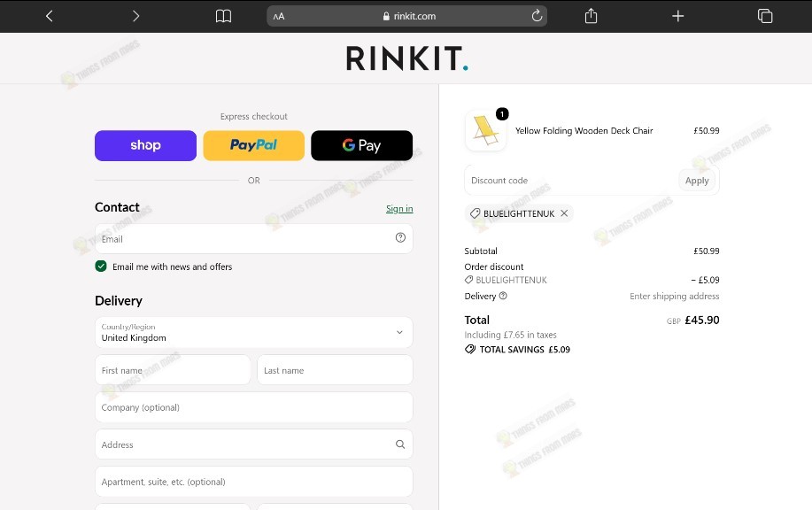Viewport: 812px width, 510px height.
Task: Click the address search magnifier icon
Action: click(400, 444)
